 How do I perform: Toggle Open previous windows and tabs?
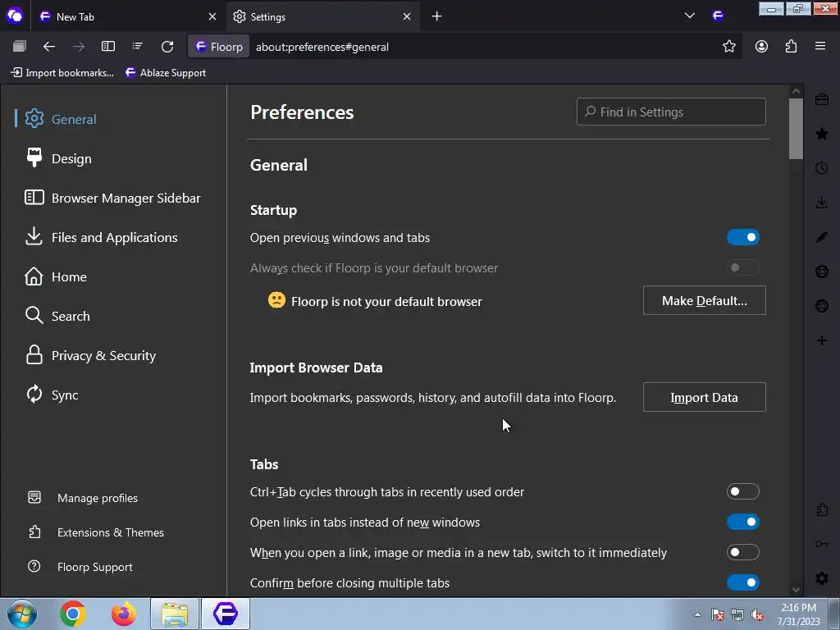coord(743,237)
